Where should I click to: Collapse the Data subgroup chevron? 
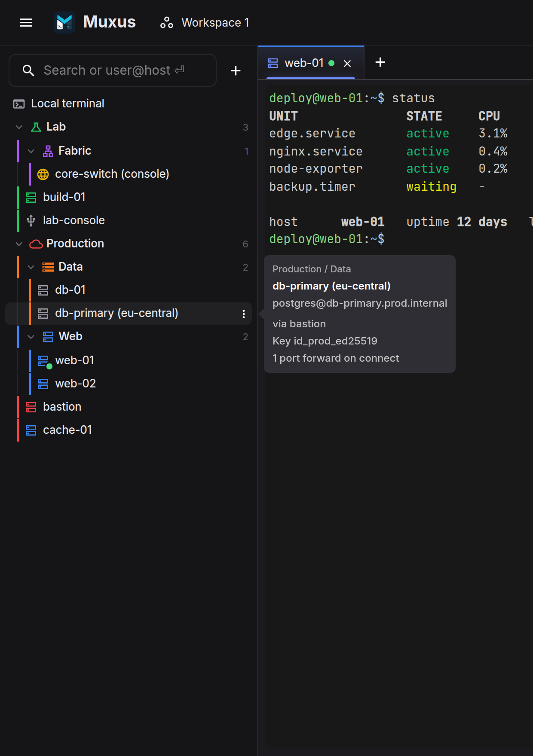pyautogui.click(x=31, y=267)
